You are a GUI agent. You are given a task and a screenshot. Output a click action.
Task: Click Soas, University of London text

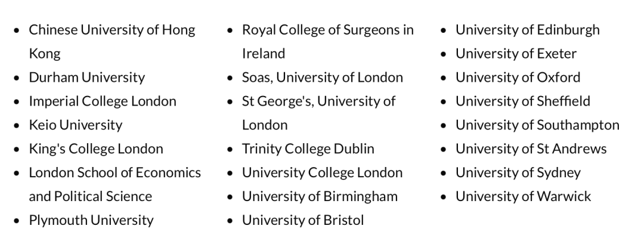(x=323, y=78)
